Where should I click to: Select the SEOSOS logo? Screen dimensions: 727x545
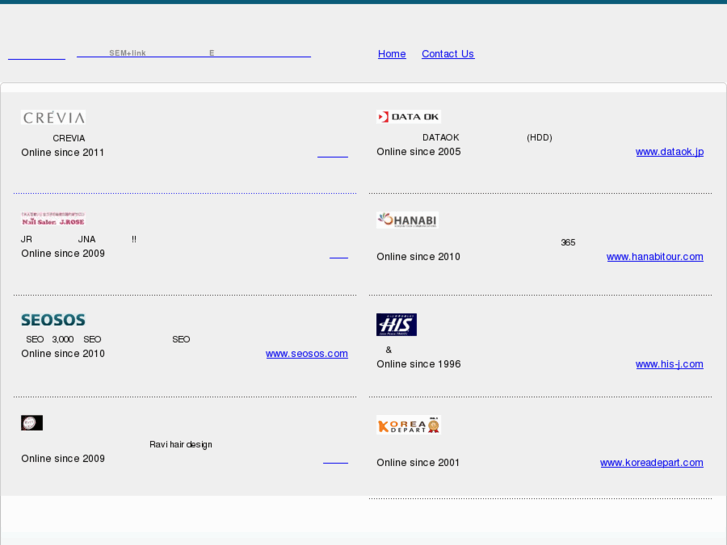click(x=53, y=320)
